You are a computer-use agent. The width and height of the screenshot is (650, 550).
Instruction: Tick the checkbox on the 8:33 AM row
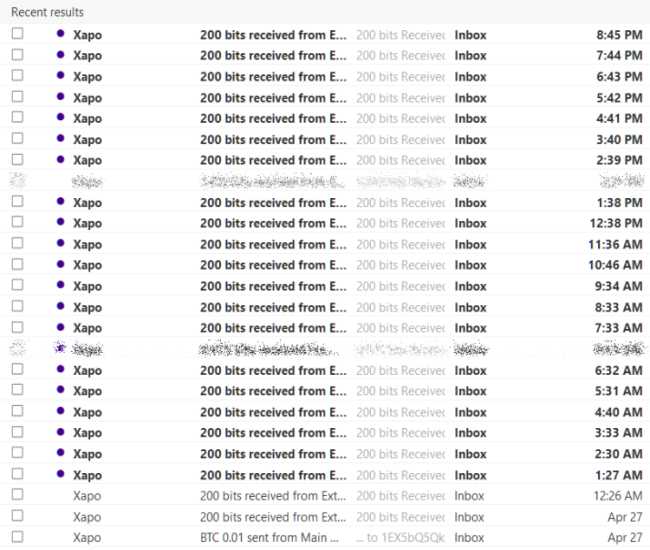[x=17, y=306]
